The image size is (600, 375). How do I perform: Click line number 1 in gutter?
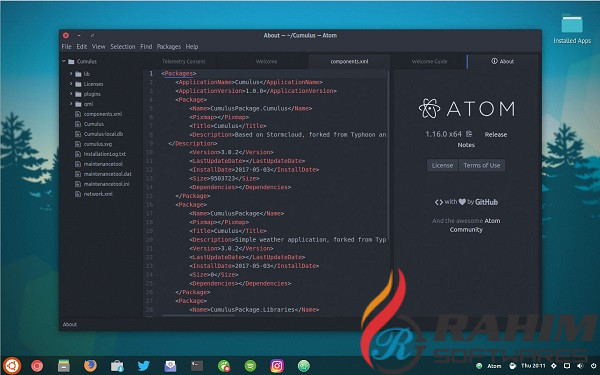click(151, 73)
